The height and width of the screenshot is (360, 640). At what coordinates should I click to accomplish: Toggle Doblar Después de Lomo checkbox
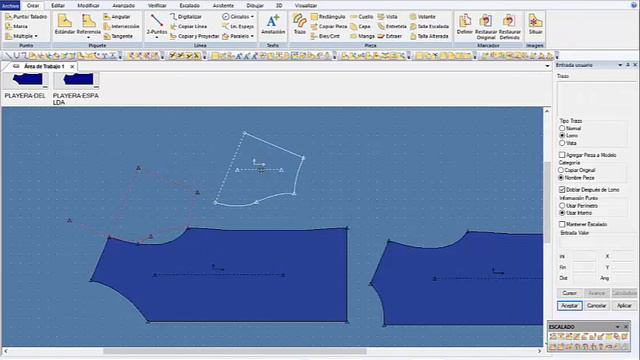[x=562, y=190]
